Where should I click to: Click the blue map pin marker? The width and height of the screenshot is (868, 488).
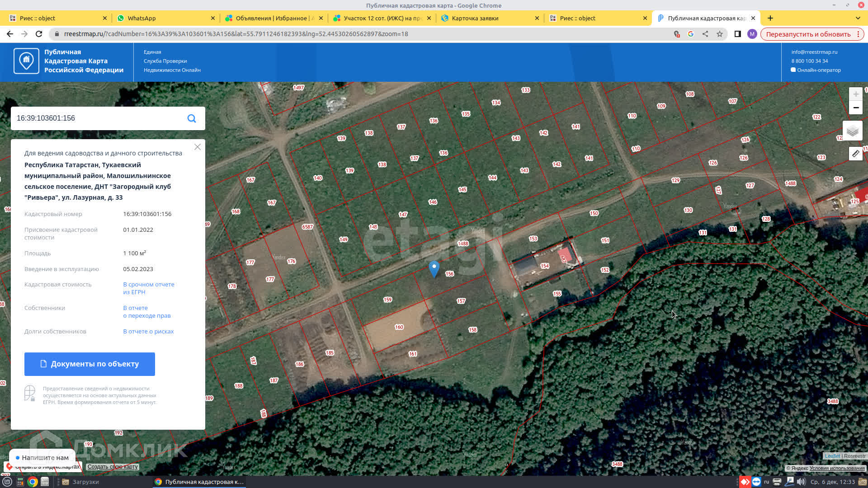tap(434, 268)
